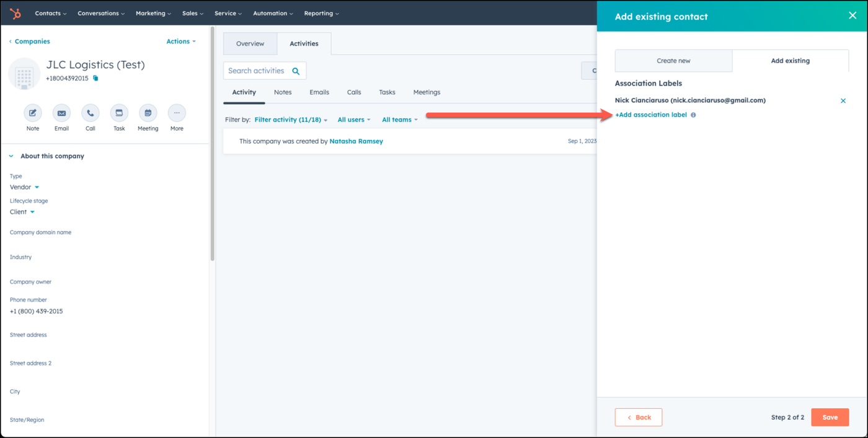868x438 pixels.
Task: Select the Notes sub-tab
Action: [283, 92]
